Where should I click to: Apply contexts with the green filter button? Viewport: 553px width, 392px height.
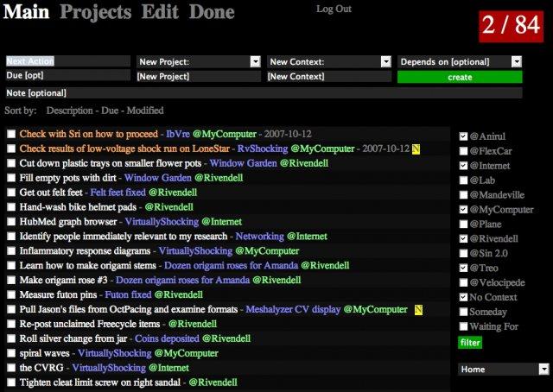point(469,343)
